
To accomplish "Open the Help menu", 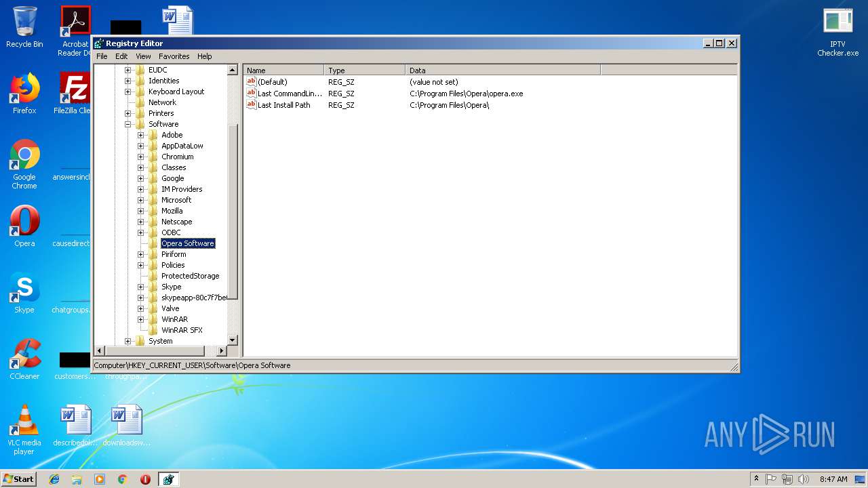I will click(204, 56).
